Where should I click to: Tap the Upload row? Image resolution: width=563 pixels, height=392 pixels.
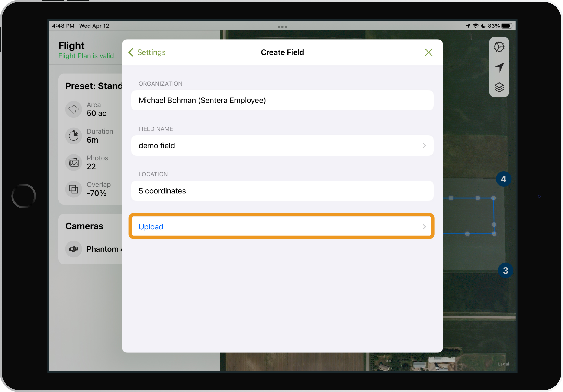pos(282,227)
